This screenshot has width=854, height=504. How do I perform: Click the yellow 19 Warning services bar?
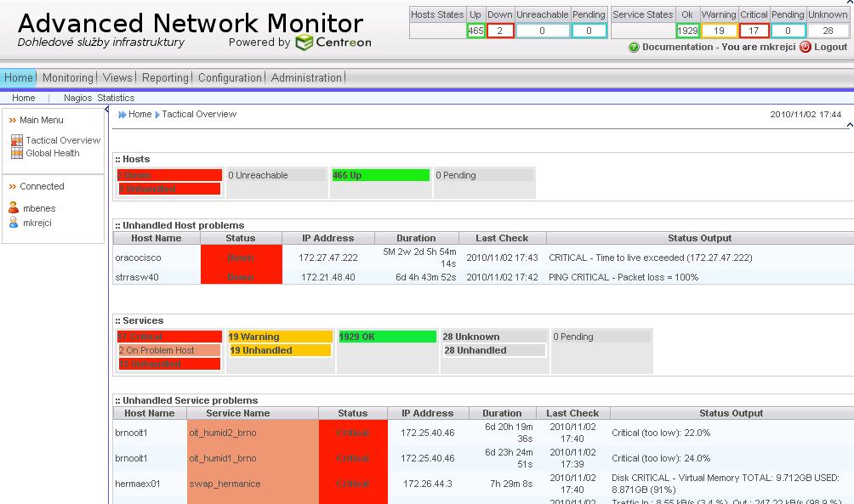coord(279,337)
